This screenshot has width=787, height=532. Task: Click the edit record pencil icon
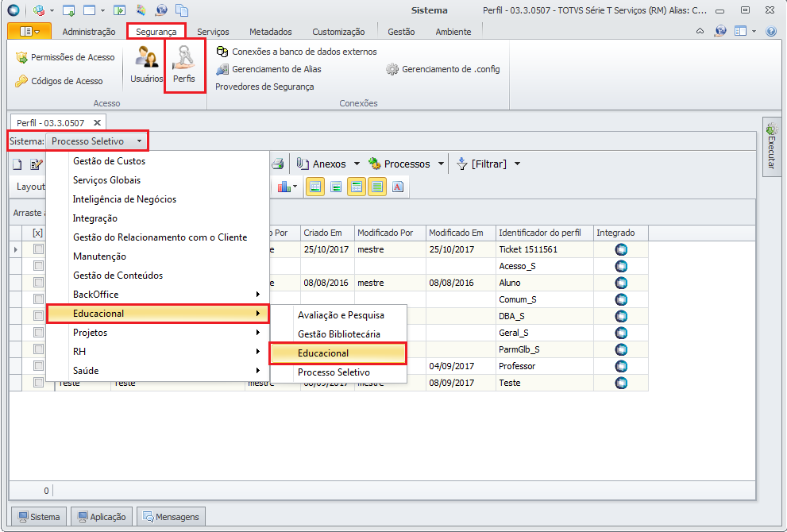tap(37, 164)
